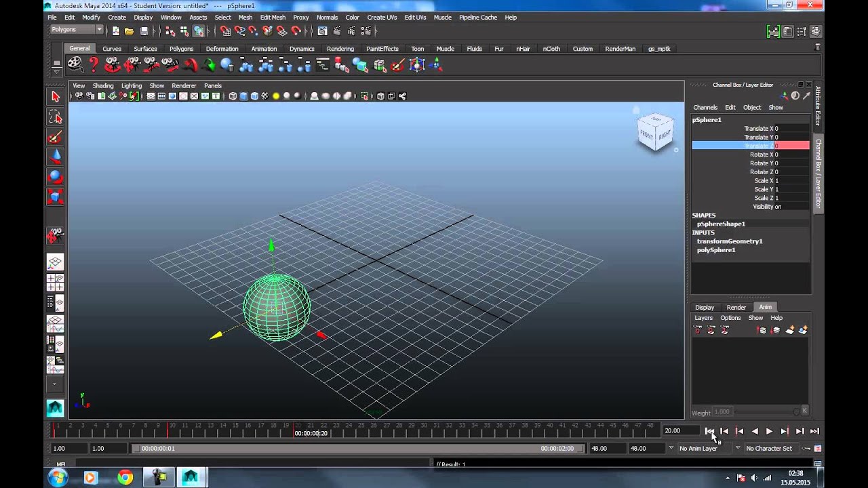
Task: Activate the Scale tool cube icon
Action: tap(56, 197)
